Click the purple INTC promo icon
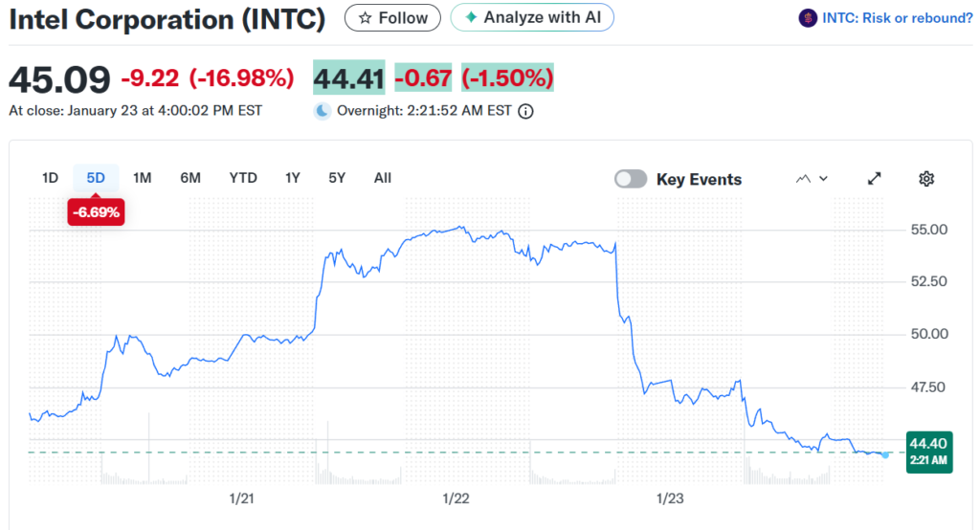980x530 pixels. coord(807,17)
